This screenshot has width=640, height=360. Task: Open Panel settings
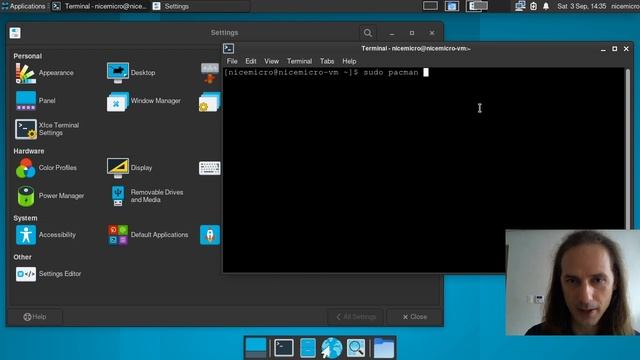[x=36, y=101]
